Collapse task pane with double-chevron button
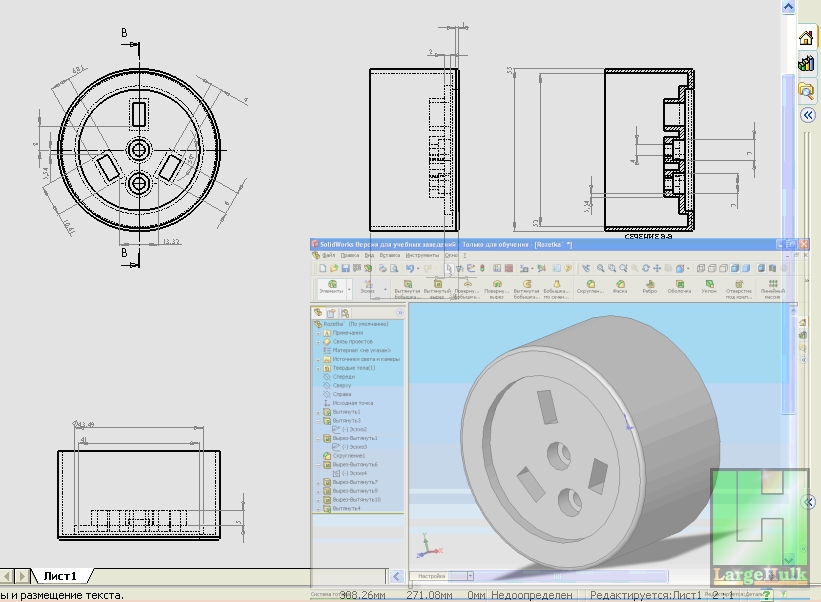Image resolution: width=821 pixels, height=602 pixels. pos(808,115)
